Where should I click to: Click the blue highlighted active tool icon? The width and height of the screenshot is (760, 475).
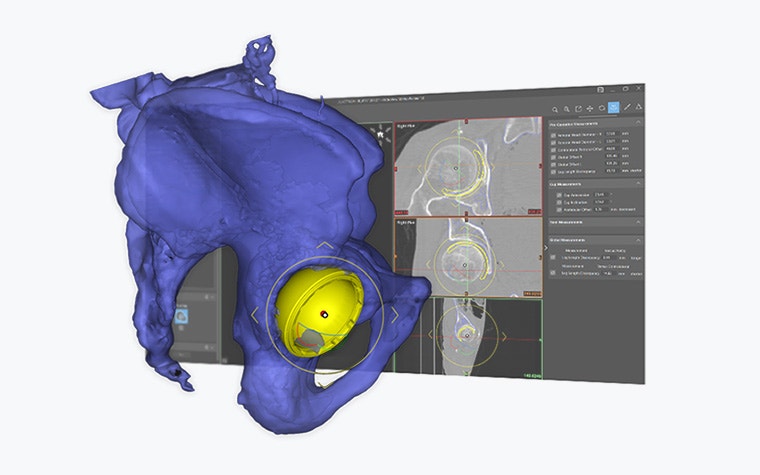click(614, 107)
